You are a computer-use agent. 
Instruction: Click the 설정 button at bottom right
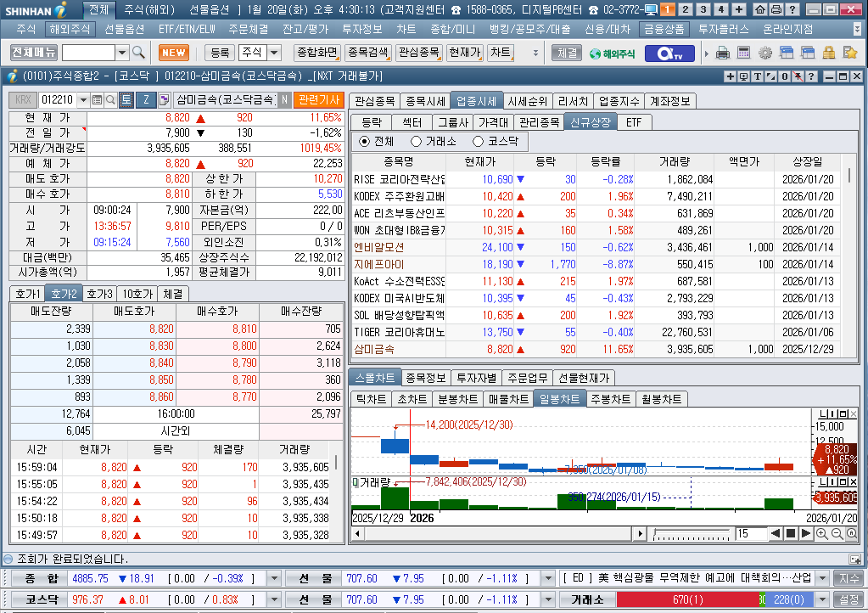coord(848,599)
